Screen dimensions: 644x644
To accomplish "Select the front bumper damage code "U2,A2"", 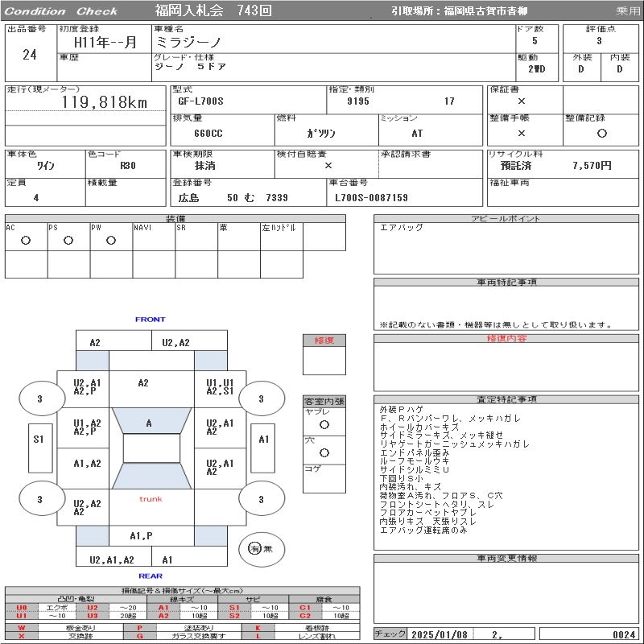I will (175, 343).
